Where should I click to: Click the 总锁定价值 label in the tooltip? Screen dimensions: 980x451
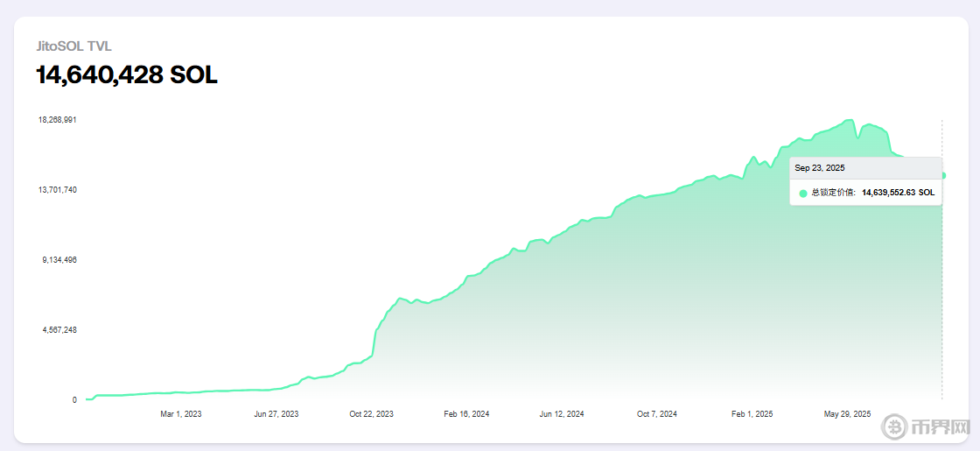(833, 193)
